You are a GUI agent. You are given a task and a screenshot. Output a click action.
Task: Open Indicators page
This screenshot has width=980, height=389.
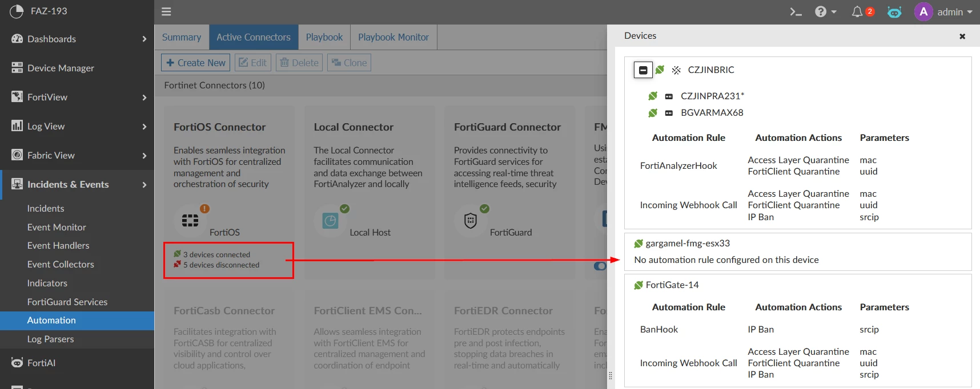pyautogui.click(x=47, y=283)
